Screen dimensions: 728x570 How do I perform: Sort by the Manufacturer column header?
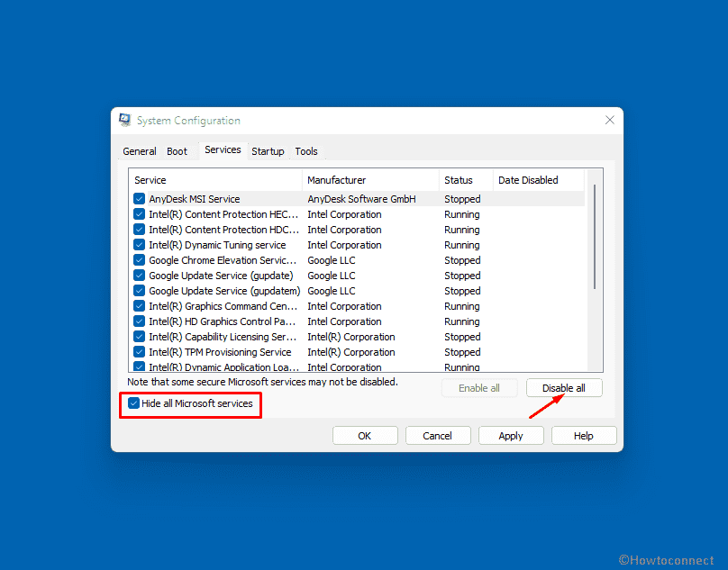[370, 180]
